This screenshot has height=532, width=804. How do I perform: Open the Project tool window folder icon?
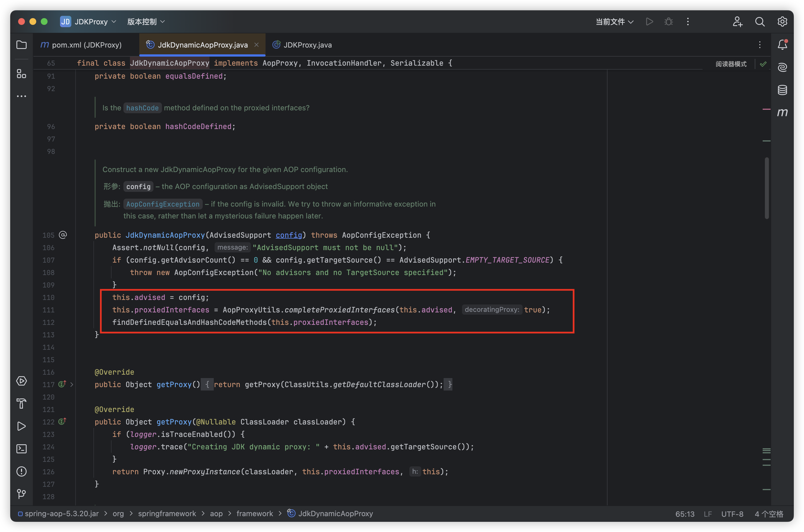pos(22,45)
